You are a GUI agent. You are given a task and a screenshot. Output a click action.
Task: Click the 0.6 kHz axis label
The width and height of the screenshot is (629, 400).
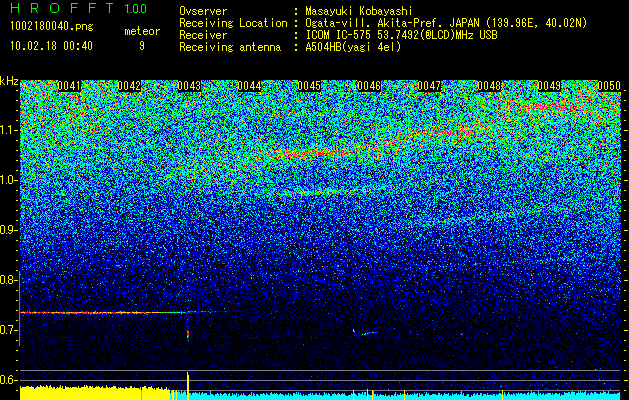pyautogui.click(x=9, y=380)
